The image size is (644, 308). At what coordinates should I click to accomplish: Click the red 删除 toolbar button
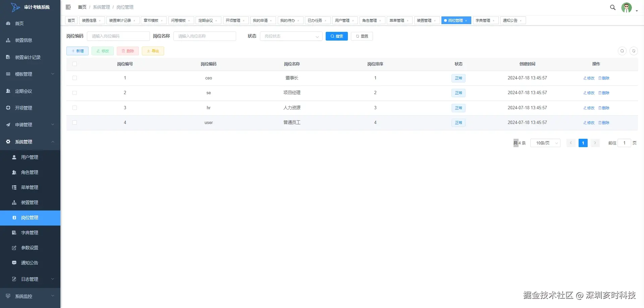[128, 51]
